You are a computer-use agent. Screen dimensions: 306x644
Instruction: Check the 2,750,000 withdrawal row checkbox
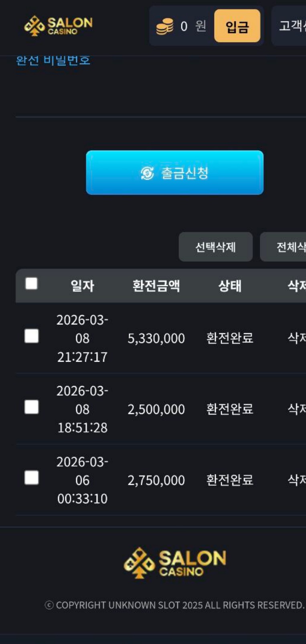click(32, 478)
